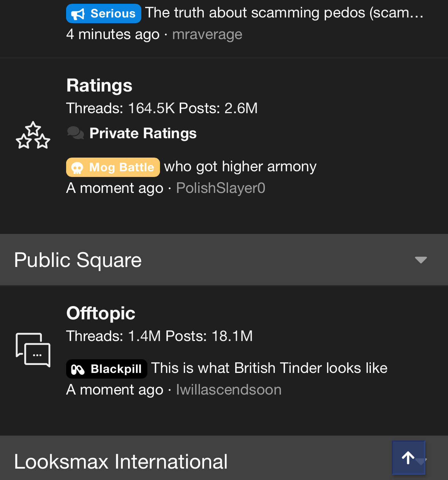Click the pill icon in Blackpill tag
This screenshot has height=480, width=448.
tap(78, 369)
